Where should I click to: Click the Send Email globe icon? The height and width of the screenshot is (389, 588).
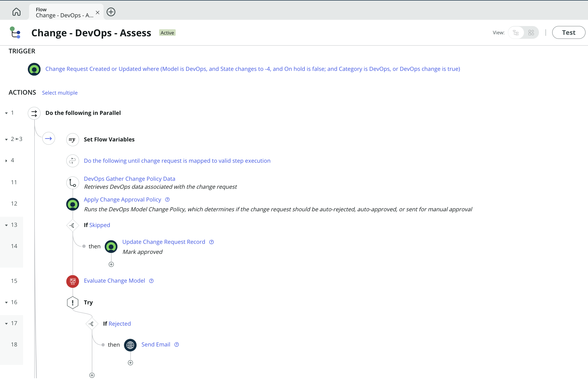130,345
